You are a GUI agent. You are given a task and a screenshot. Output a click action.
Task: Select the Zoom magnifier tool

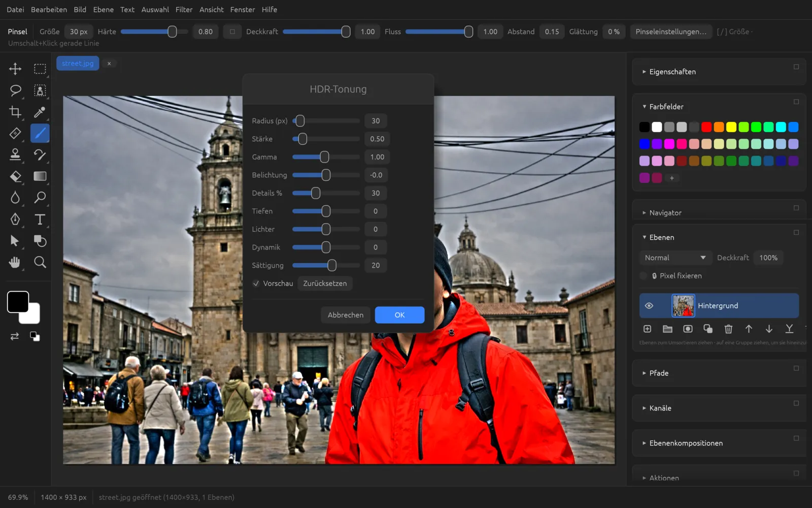pos(40,262)
